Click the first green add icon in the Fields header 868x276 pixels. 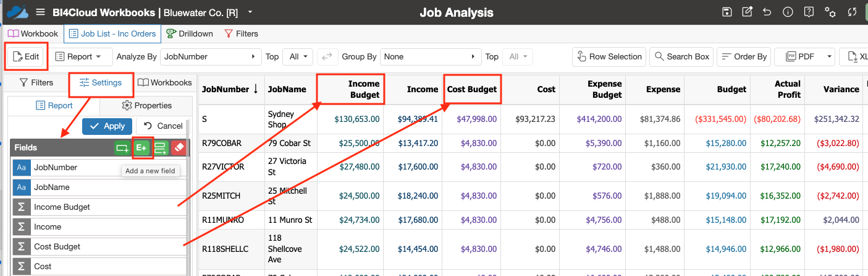[122, 148]
